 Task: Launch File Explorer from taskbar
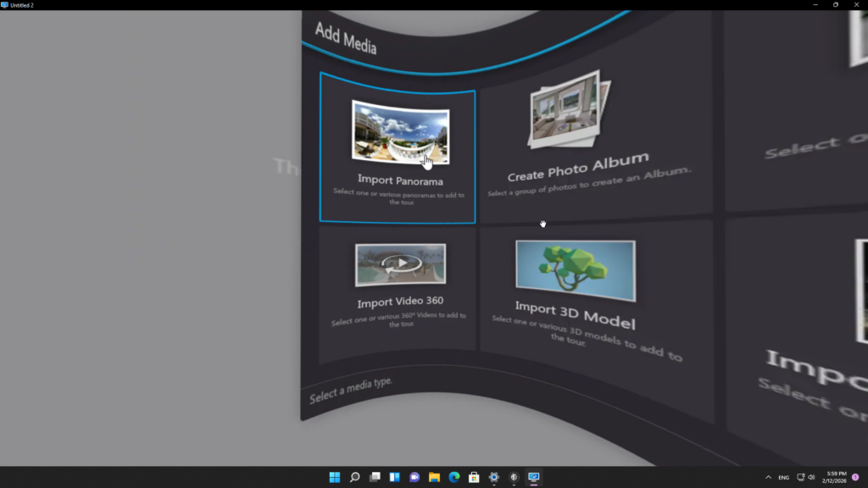click(x=434, y=477)
